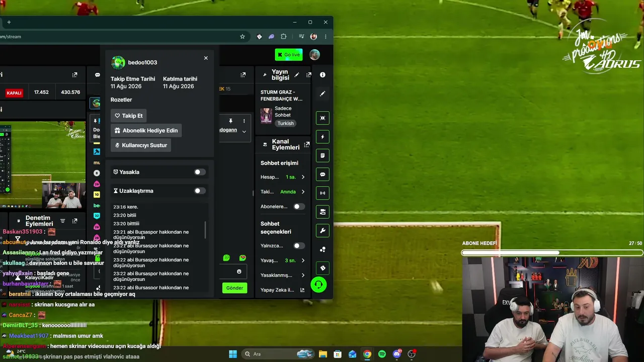Open File Explorer from the taskbar
The height and width of the screenshot is (362, 644).
coord(323,354)
